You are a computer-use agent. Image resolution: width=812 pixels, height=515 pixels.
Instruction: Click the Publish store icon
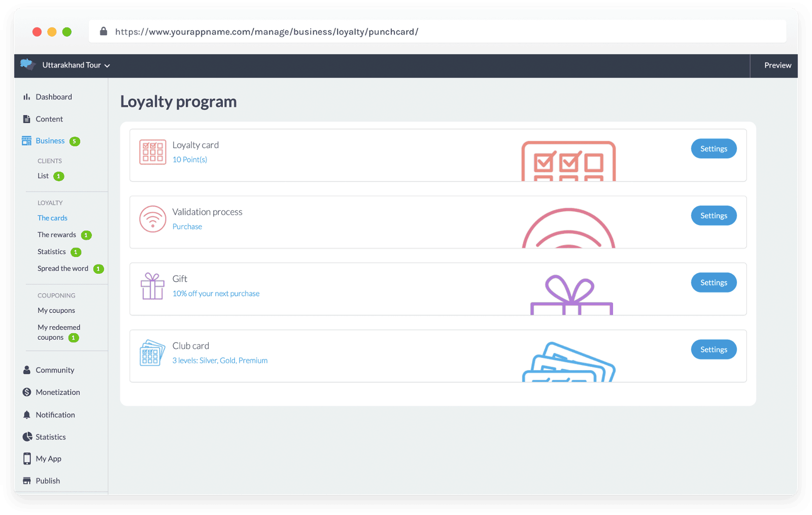(26, 481)
